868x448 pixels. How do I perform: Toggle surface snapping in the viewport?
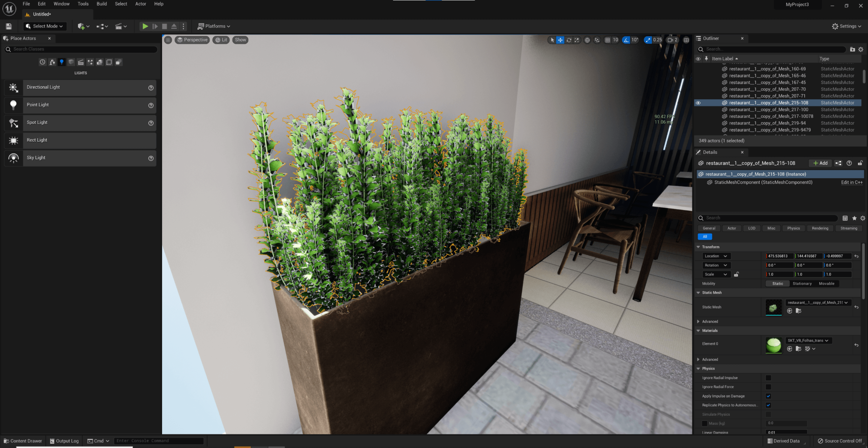click(x=597, y=40)
